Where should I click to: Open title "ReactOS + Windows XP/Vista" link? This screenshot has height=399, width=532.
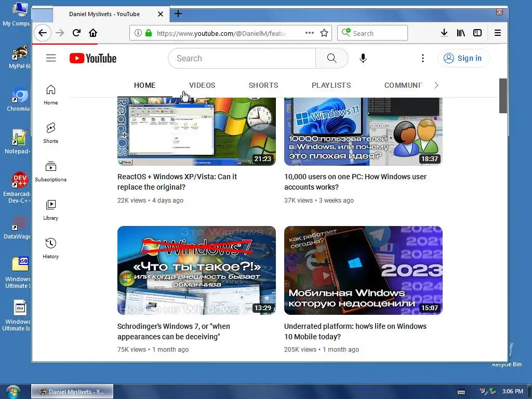point(177,182)
